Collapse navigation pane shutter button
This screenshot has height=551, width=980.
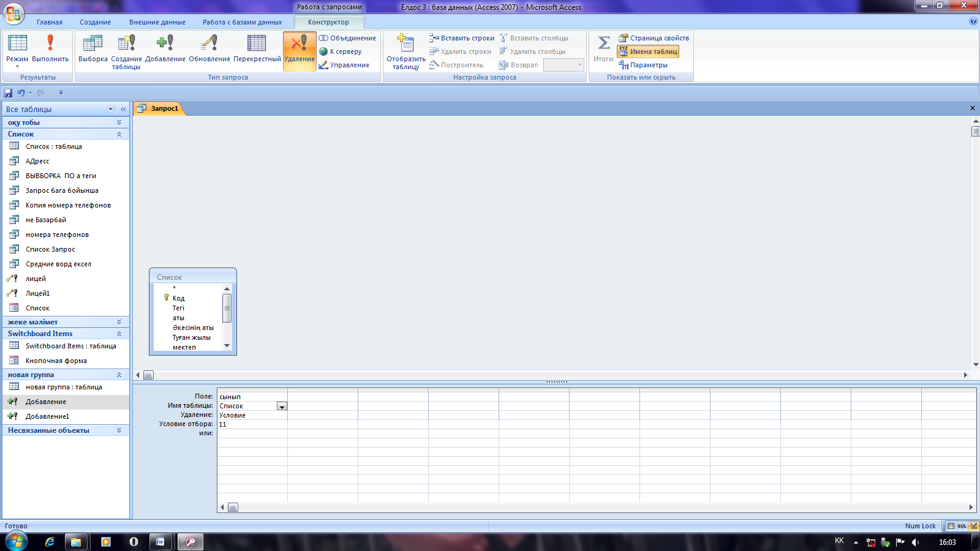click(123, 109)
